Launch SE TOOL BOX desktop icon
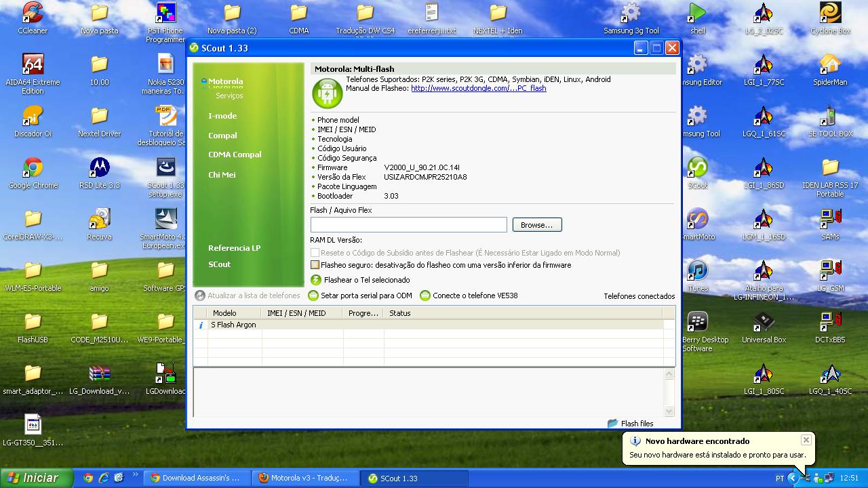Viewport: 868px width, 488px height. pyautogui.click(x=830, y=122)
